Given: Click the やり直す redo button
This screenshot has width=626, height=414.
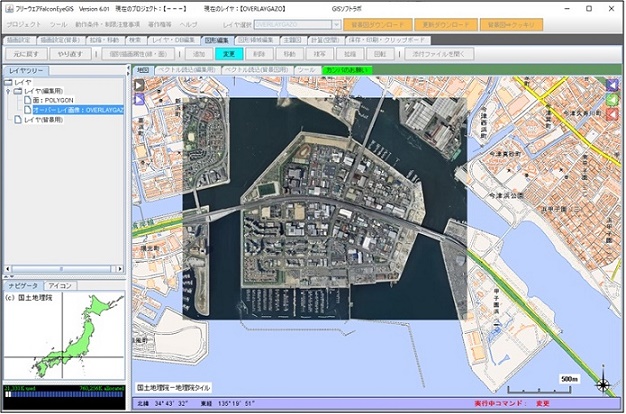Looking at the screenshot, I should (x=70, y=54).
